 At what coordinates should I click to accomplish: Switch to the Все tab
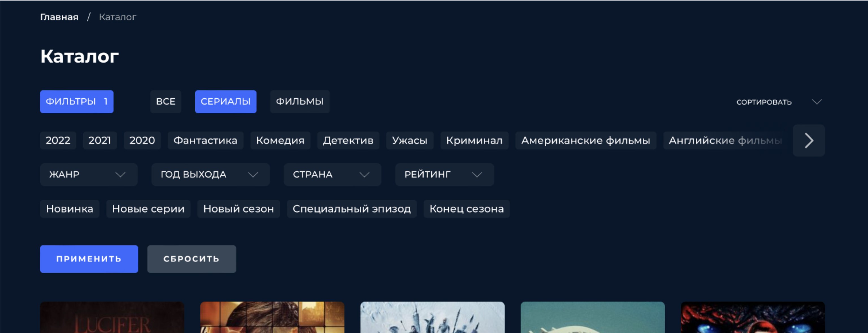click(x=166, y=101)
